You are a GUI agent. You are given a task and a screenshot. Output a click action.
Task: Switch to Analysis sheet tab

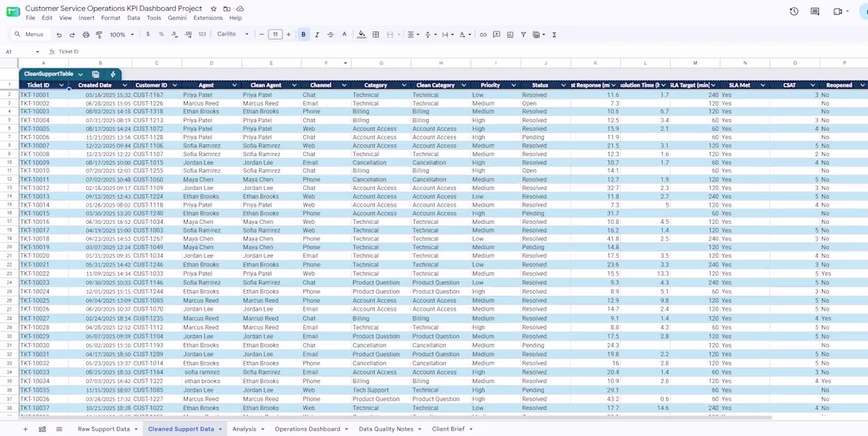point(244,429)
